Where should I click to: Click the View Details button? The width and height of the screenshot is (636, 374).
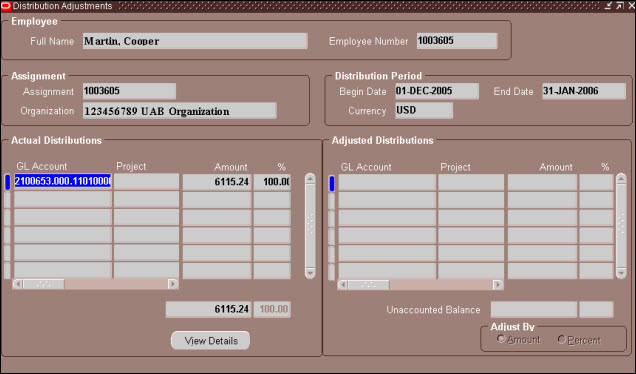[211, 341]
